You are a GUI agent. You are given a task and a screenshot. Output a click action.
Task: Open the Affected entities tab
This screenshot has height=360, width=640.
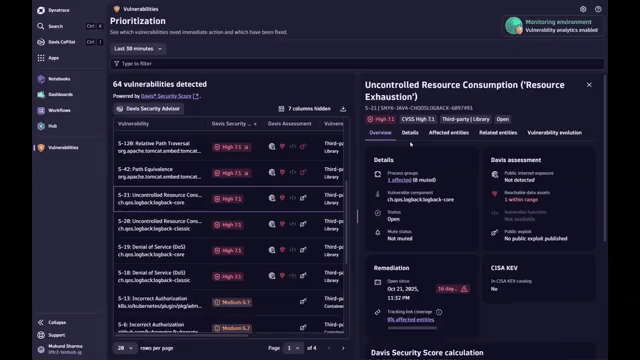point(449,133)
